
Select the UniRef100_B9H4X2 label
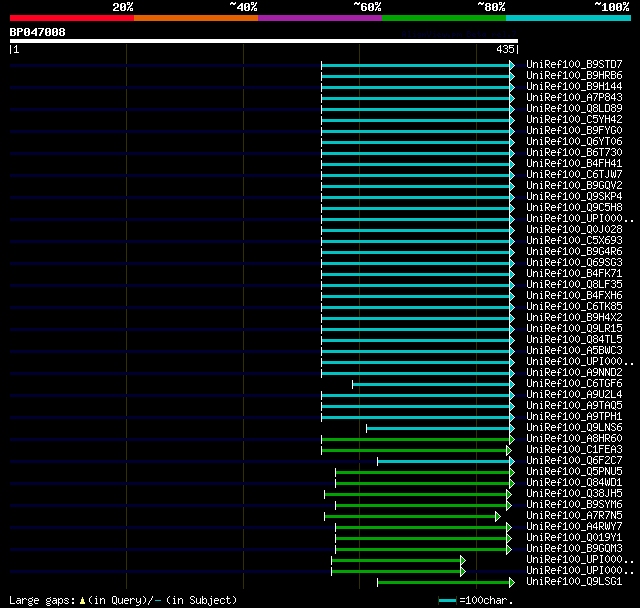coord(574,318)
